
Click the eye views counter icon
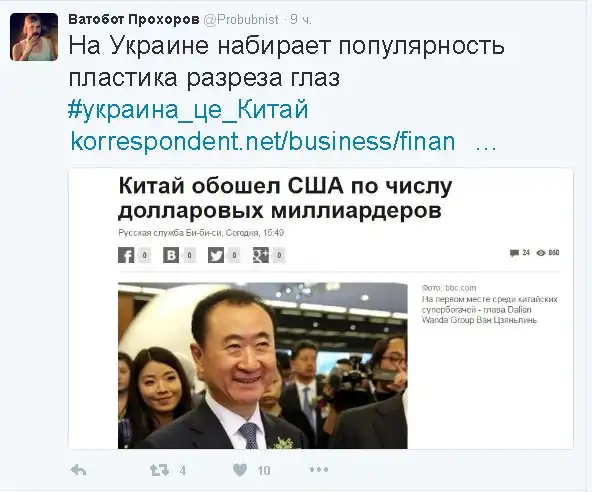point(541,253)
